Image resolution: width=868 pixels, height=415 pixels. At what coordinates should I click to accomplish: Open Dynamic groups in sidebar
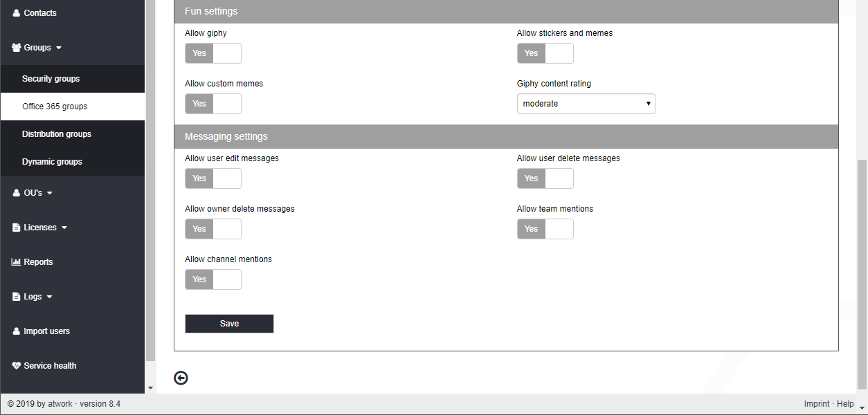point(72,162)
